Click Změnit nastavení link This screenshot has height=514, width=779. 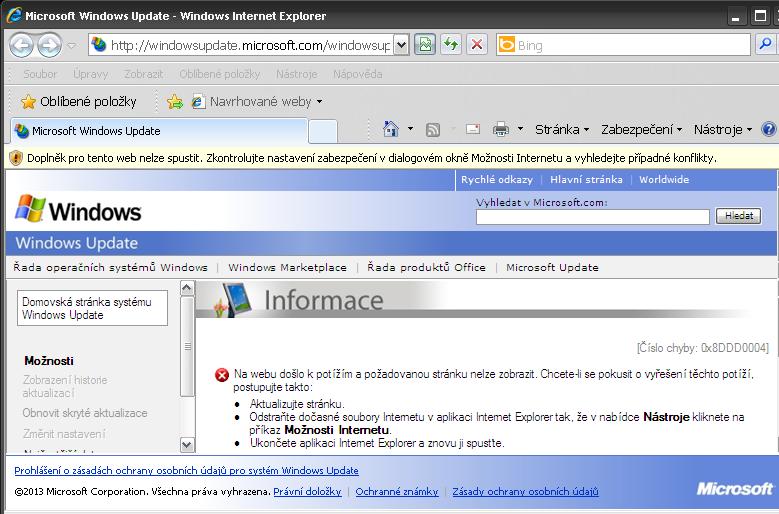(x=64, y=434)
